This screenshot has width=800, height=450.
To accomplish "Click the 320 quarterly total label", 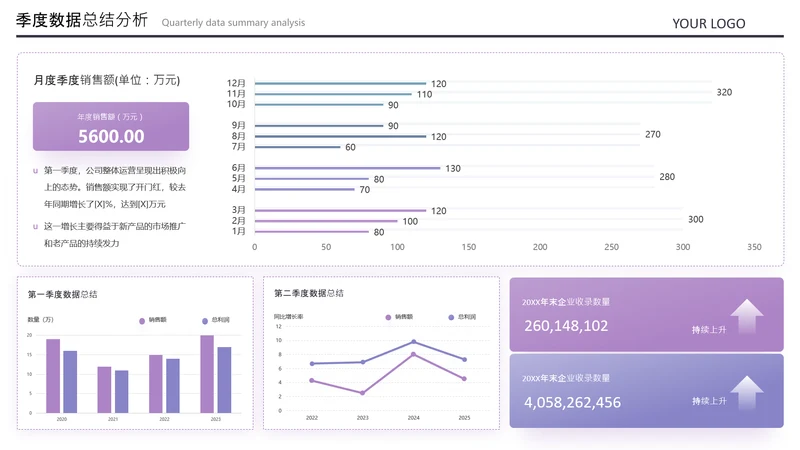I will point(724,92).
